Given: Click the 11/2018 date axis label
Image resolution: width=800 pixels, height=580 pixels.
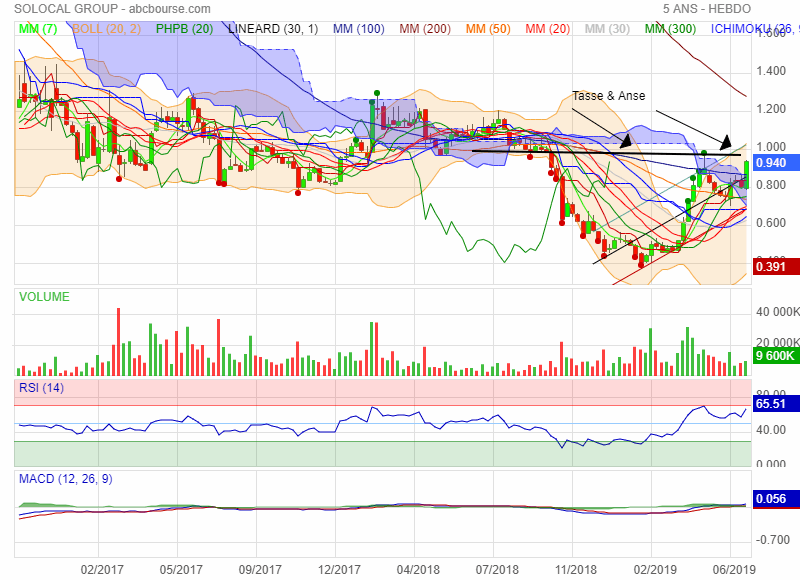Looking at the screenshot, I should pos(576,569).
